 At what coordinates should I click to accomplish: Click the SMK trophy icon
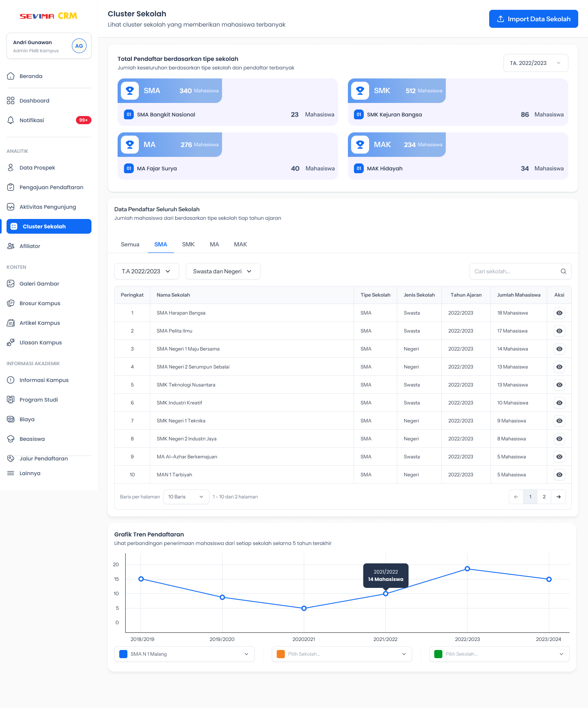(360, 91)
